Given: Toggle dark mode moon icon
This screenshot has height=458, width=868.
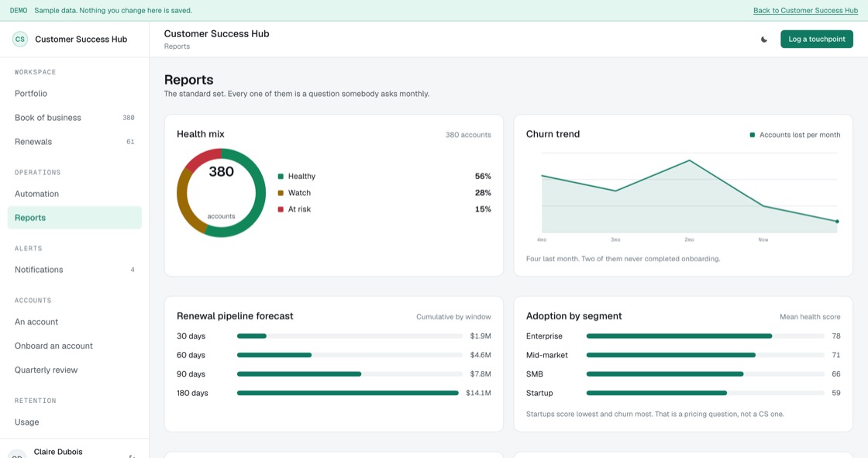Looking at the screenshot, I should [764, 40].
